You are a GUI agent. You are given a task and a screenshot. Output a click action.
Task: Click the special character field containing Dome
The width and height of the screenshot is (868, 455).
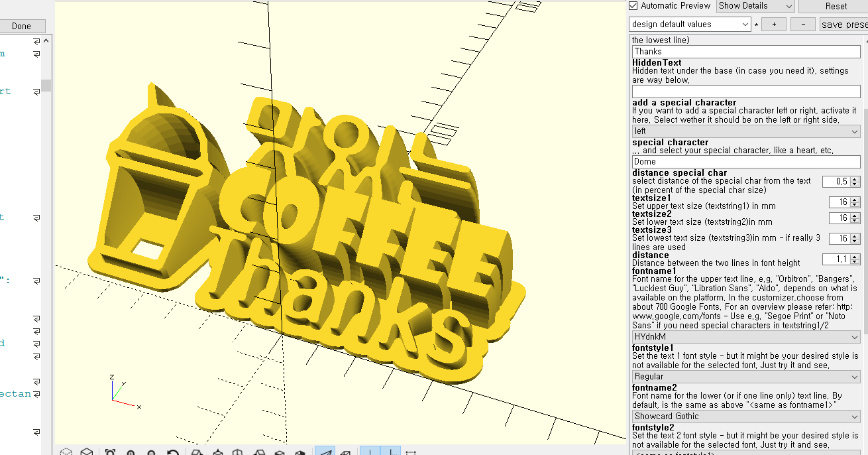pos(746,161)
